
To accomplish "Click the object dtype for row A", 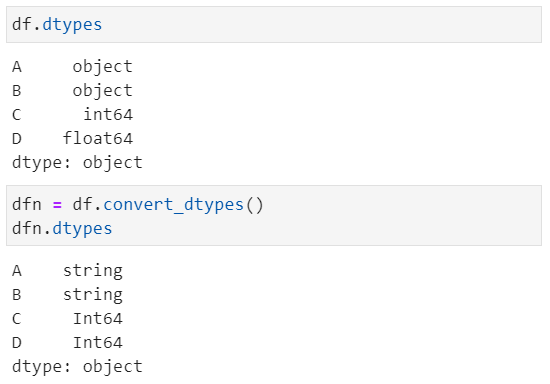I will pos(102,67).
